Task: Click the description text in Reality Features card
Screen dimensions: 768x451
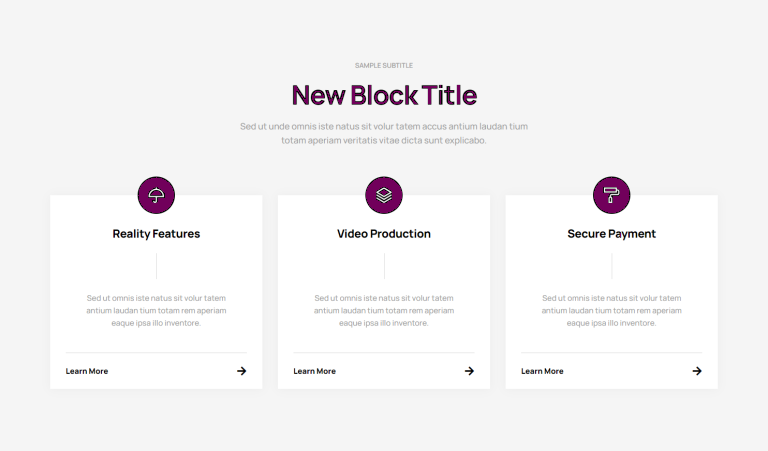Action: click(156, 310)
